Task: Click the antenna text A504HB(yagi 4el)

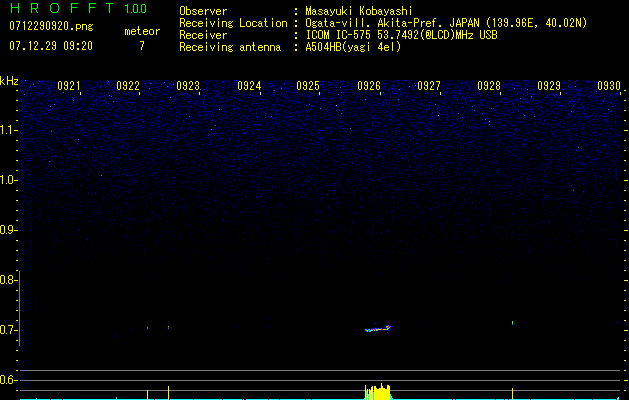Action: pyautogui.click(x=353, y=47)
